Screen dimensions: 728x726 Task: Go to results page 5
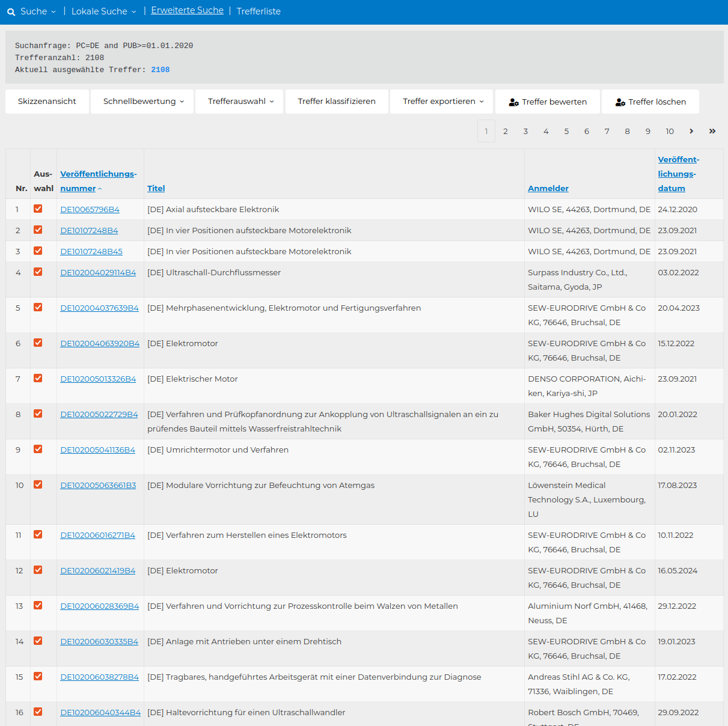pyautogui.click(x=566, y=131)
